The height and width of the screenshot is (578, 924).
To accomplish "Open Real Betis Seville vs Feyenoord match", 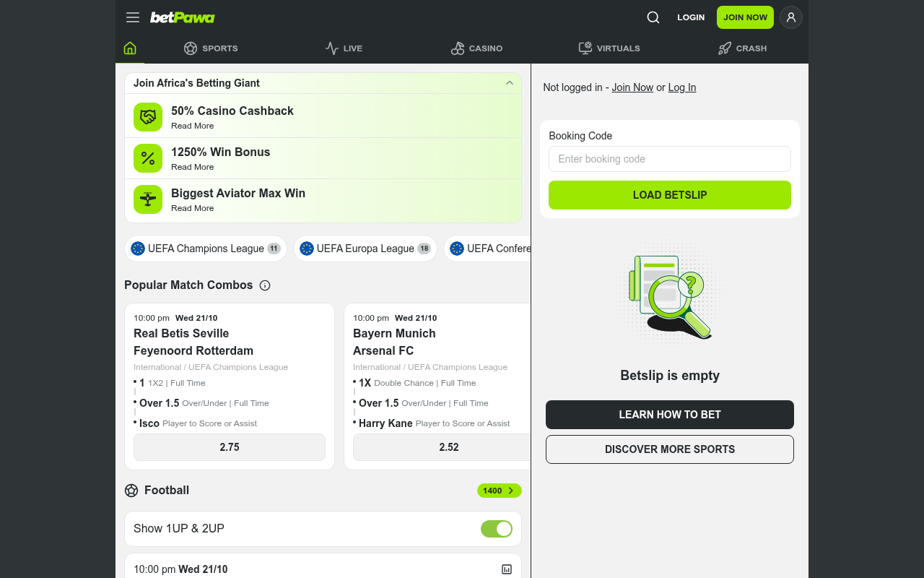I will [x=193, y=342].
